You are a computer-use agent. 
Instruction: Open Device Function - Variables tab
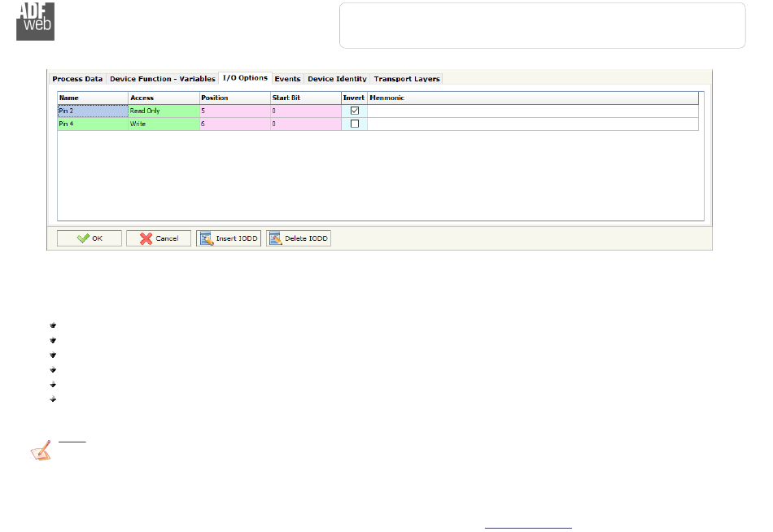tap(163, 79)
